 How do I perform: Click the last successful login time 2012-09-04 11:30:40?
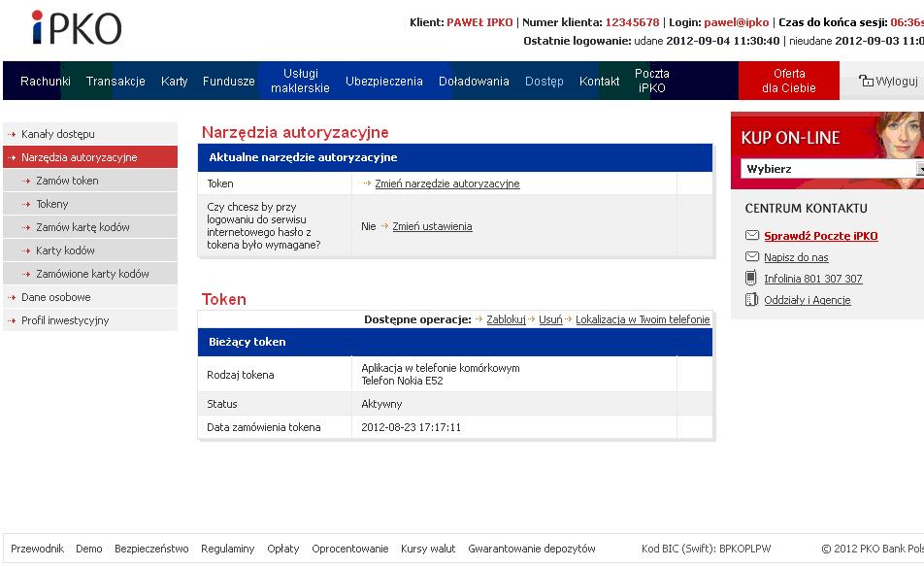722,41
